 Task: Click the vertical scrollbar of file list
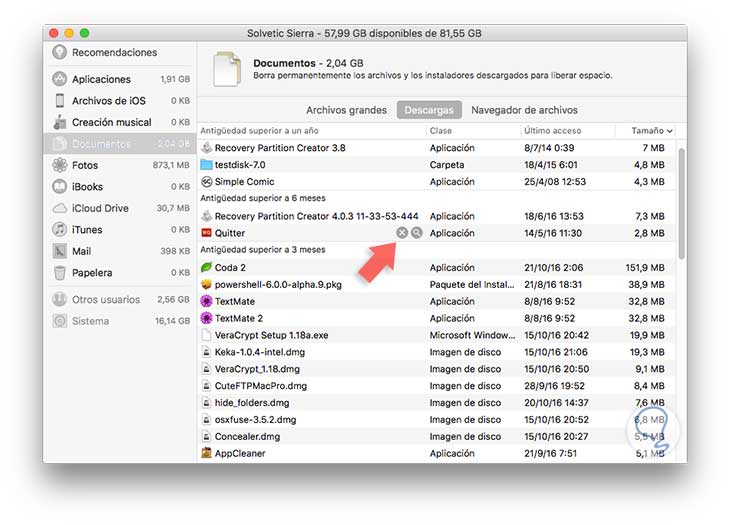click(682, 204)
